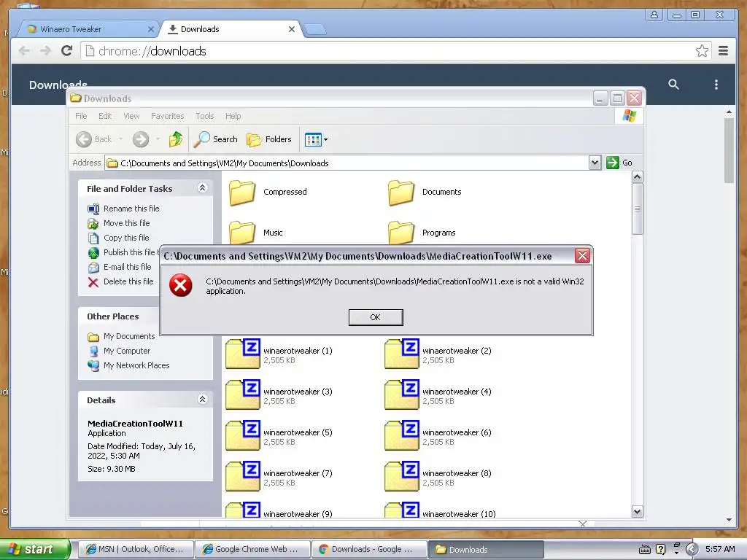Click OK in the error dialog

(376, 317)
